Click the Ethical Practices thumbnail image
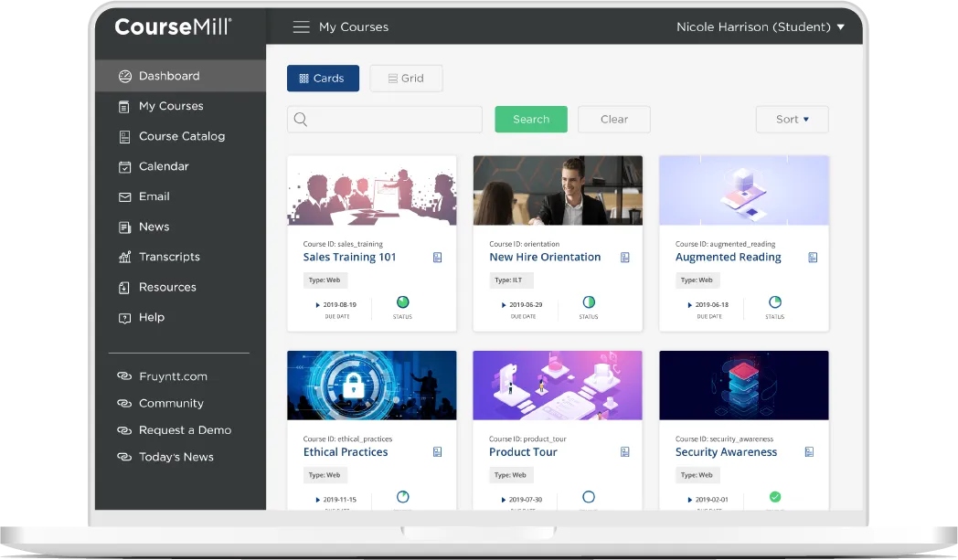This screenshot has width=958, height=560. coord(371,386)
